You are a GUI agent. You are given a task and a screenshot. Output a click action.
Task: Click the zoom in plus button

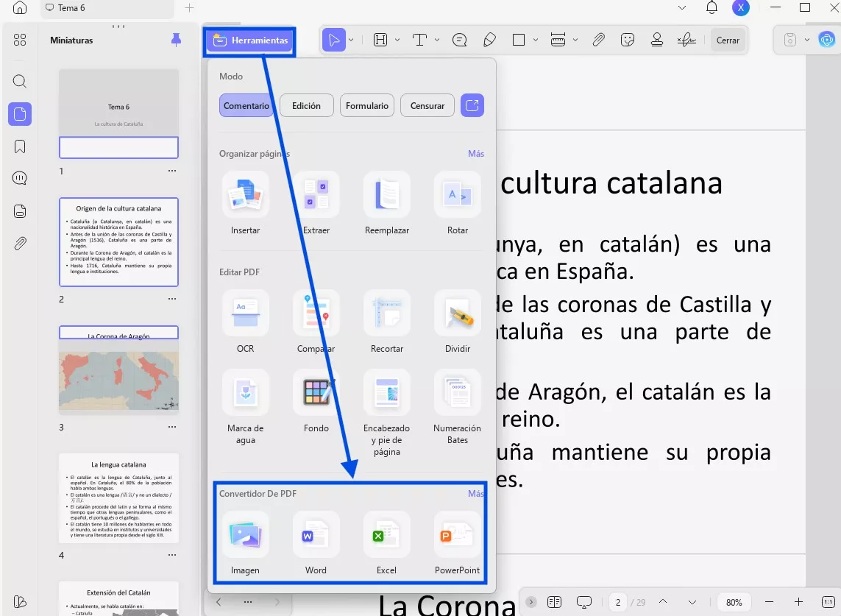[x=798, y=602]
